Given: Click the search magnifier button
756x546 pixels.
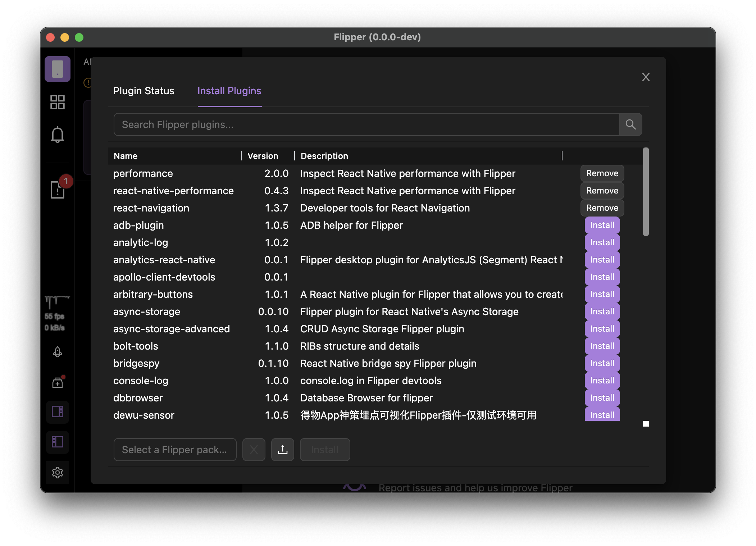Looking at the screenshot, I should (x=630, y=124).
